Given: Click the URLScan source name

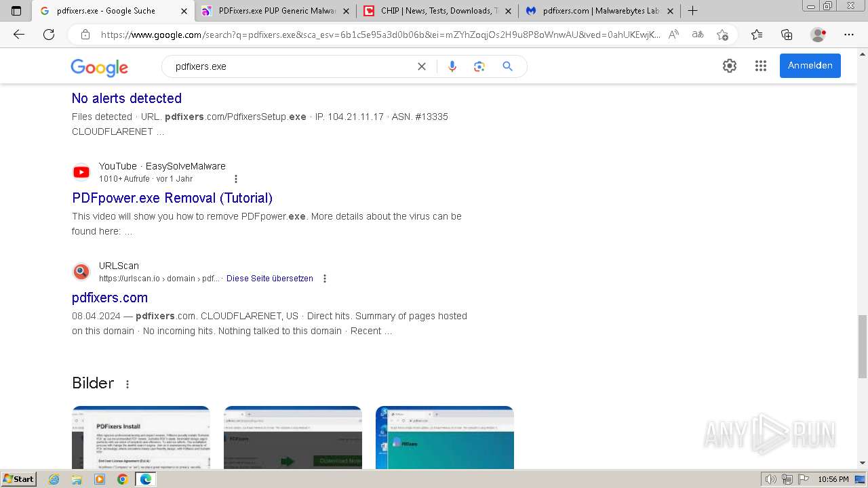Looking at the screenshot, I should pyautogui.click(x=119, y=266).
